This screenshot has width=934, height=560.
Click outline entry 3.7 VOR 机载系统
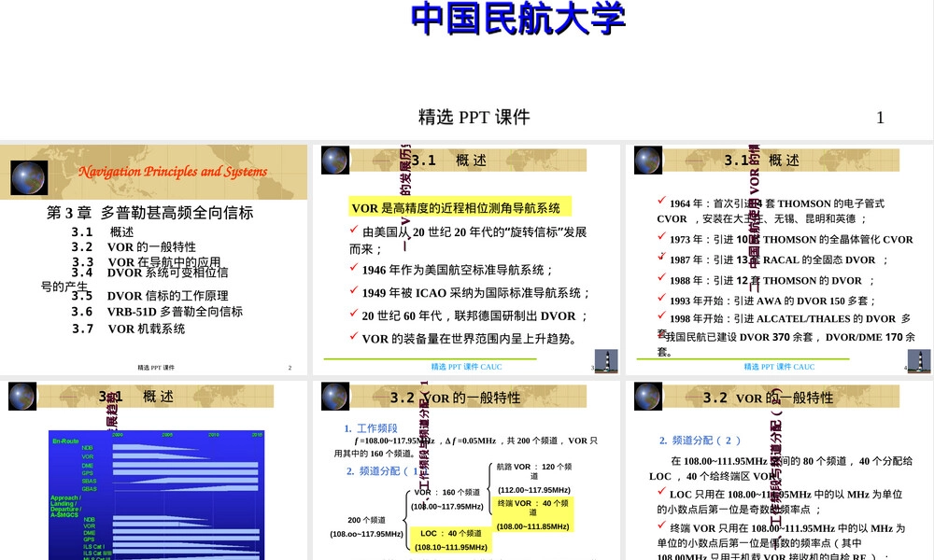click(128, 329)
